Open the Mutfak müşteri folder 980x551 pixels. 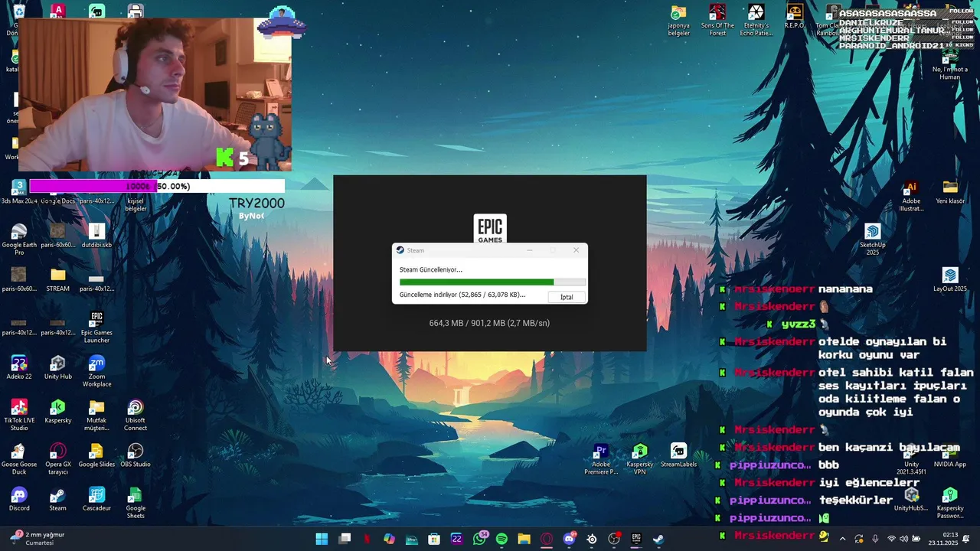tap(96, 415)
